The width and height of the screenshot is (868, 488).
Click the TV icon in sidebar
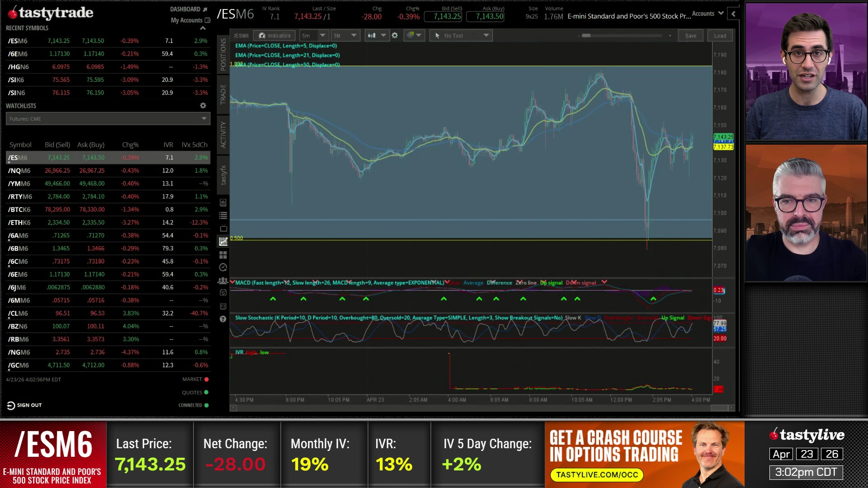(x=223, y=229)
